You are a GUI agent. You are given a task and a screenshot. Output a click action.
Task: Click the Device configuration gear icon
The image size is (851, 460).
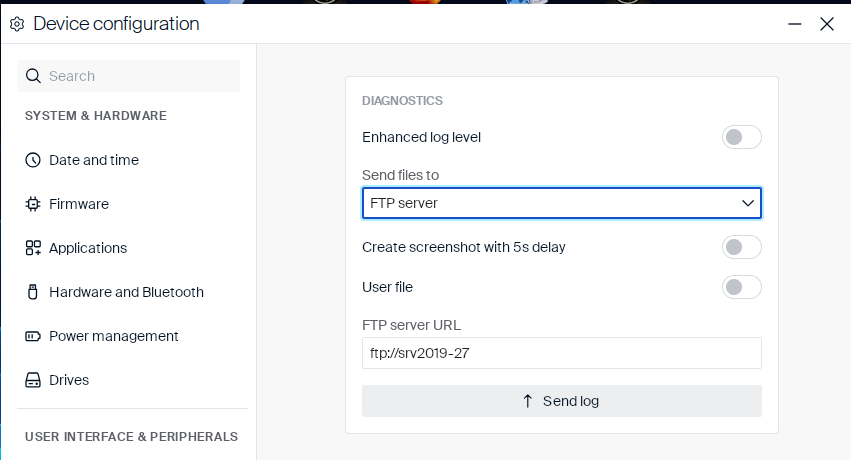pos(17,24)
